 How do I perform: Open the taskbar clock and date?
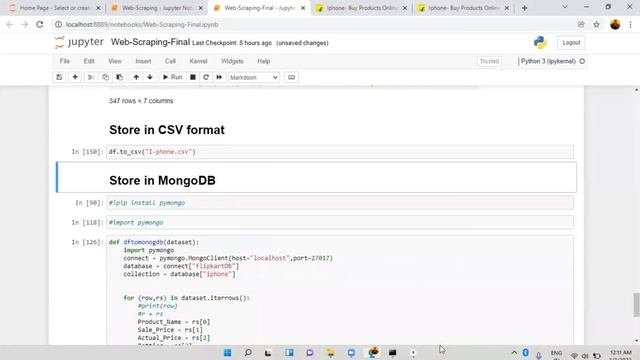click(x=621, y=354)
